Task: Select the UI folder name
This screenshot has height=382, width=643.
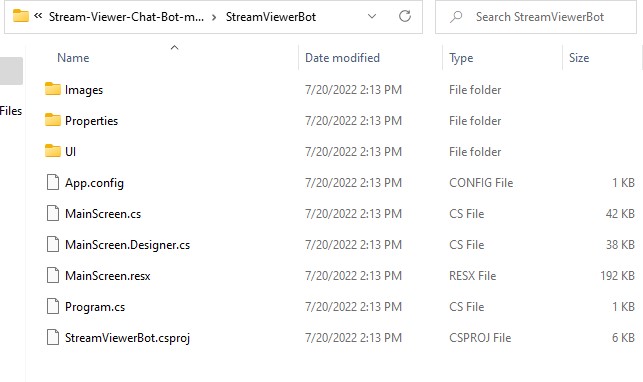Action: click(x=70, y=152)
